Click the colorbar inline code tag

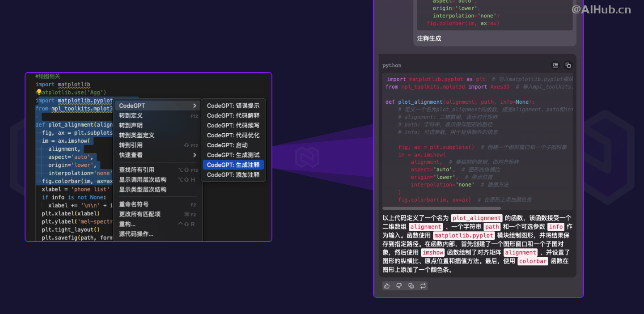(533, 261)
